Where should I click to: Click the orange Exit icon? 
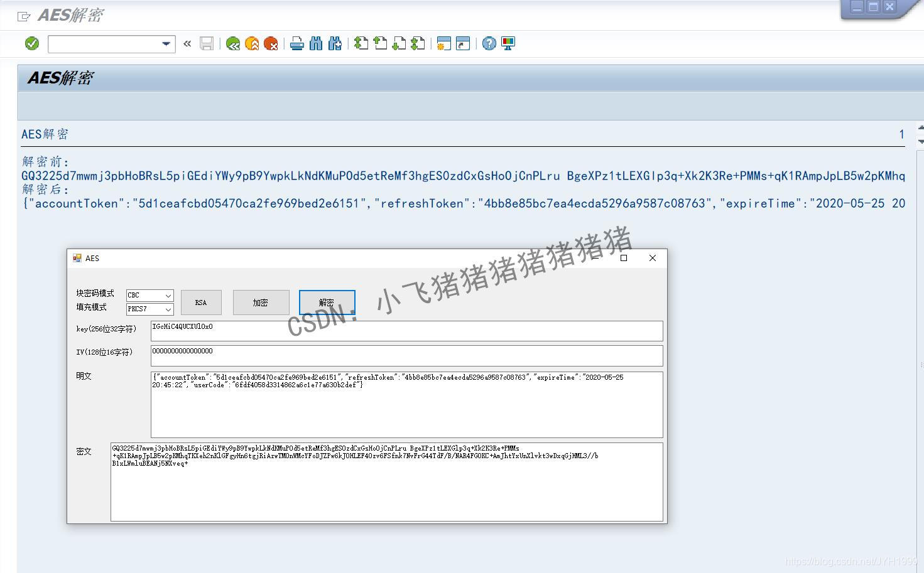coord(253,43)
